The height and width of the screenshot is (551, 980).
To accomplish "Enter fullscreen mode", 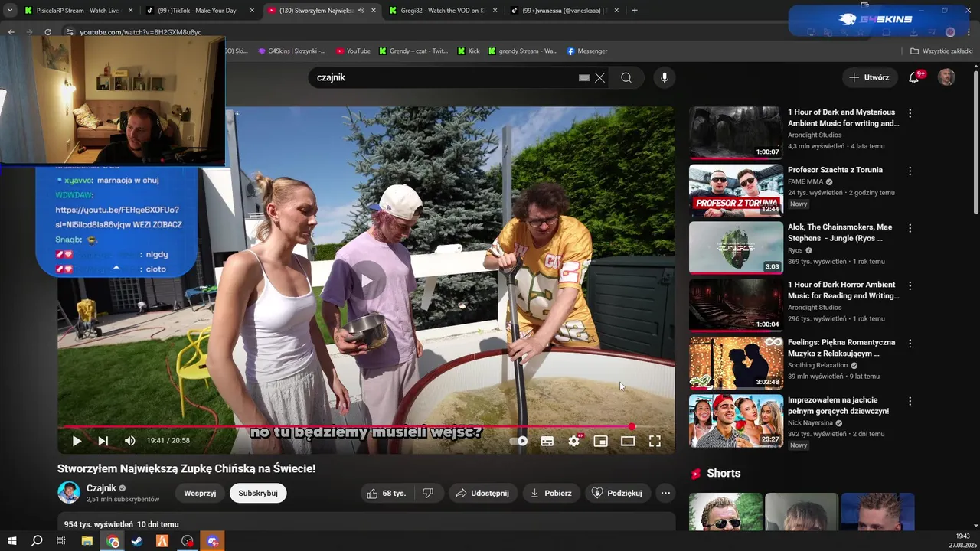I will (655, 441).
